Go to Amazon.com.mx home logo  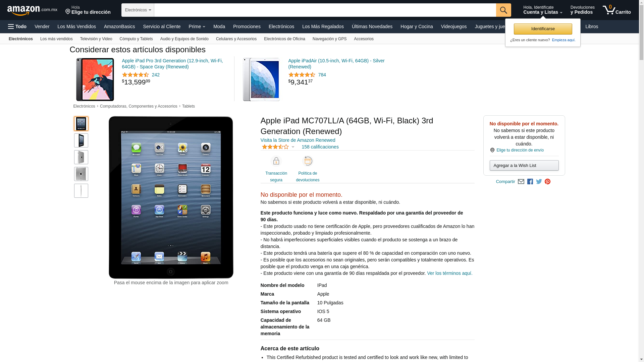pos(32,10)
